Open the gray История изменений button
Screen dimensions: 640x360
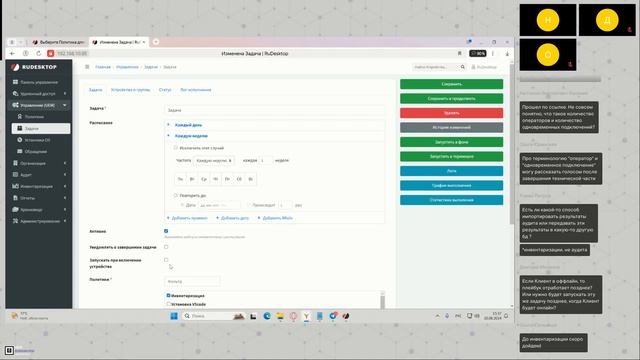(x=451, y=127)
